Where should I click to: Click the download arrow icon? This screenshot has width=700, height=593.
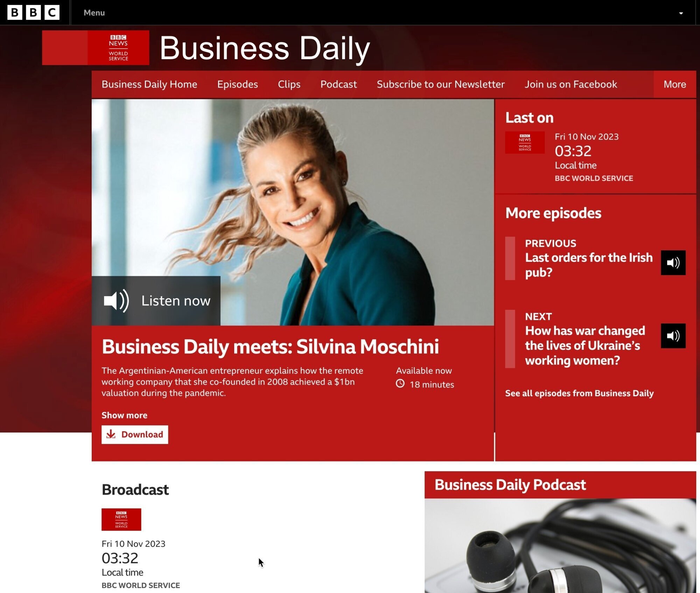pyautogui.click(x=111, y=434)
